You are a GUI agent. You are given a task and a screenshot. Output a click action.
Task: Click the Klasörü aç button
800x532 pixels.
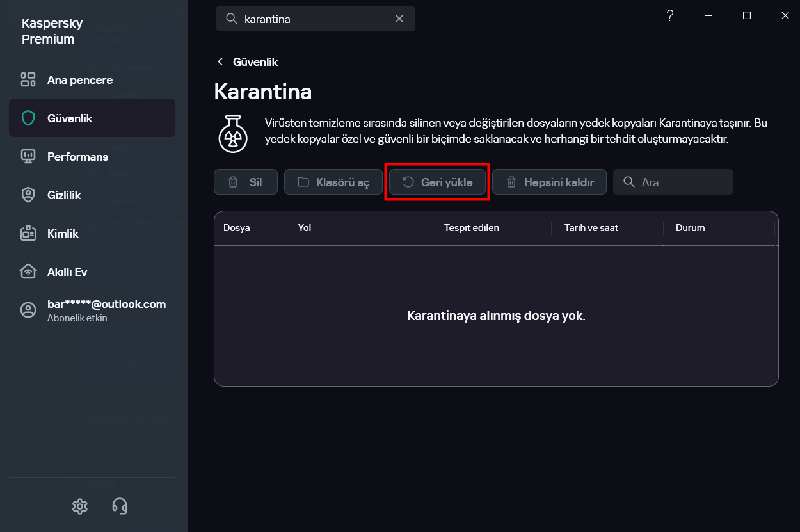click(x=333, y=182)
